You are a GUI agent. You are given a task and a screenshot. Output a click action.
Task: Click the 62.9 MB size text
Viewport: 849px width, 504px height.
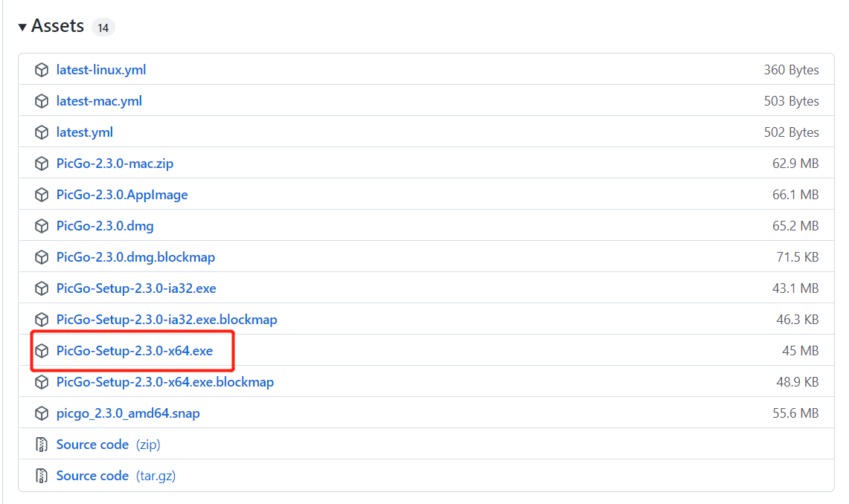coord(795,164)
